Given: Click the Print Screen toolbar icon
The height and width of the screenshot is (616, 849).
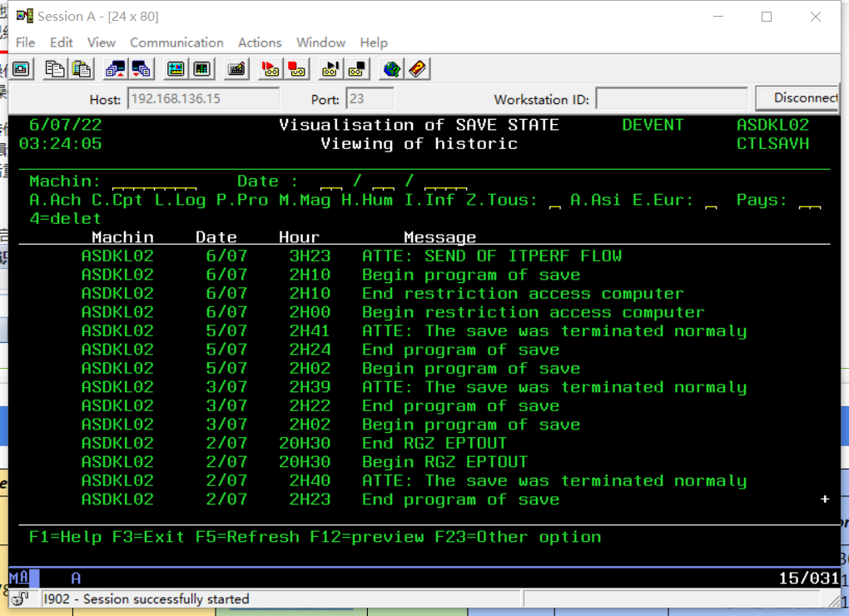Looking at the screenshot, I should [22, 69].
